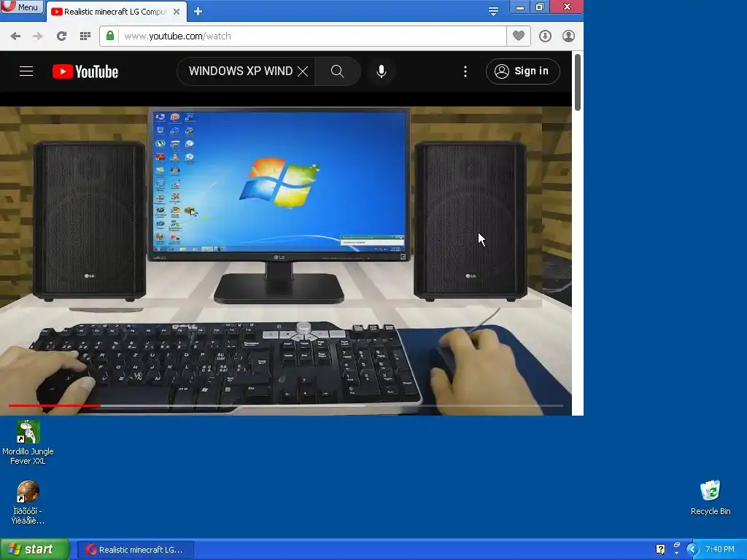Clear the YouTube search query
This screenshot has height=560, width=747.
[x=303, y=71]
